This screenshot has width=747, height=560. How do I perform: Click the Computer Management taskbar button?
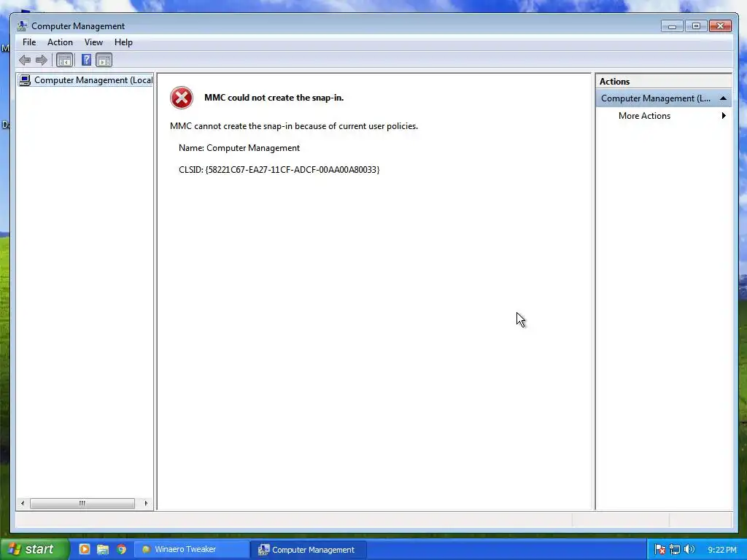click(x=309, y=550)
